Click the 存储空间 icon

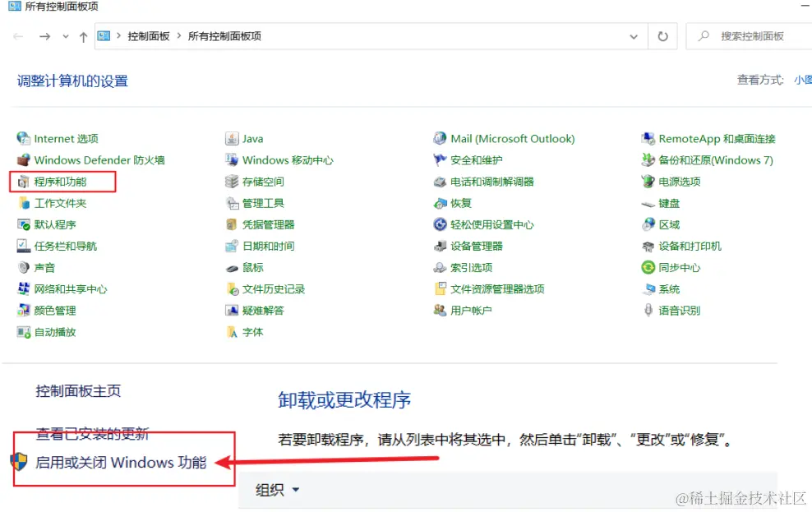click(x=232, y=182)
